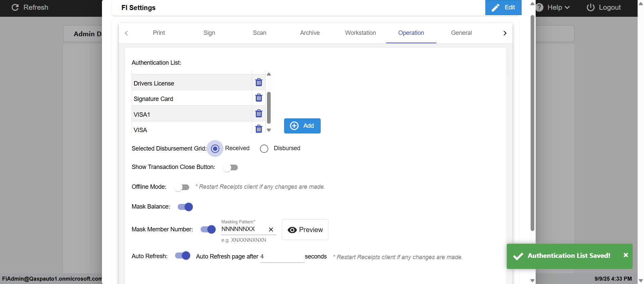This screenshot has height=284, width=644.
Task: Delete the Drivers License entry
Action: tap(259, 82)
